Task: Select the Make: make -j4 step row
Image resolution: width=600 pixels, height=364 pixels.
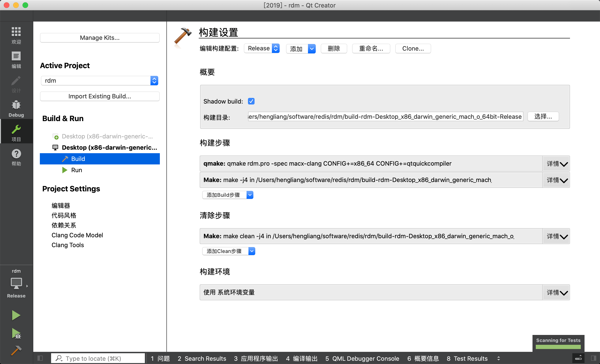Action: (x=371, y=180)
